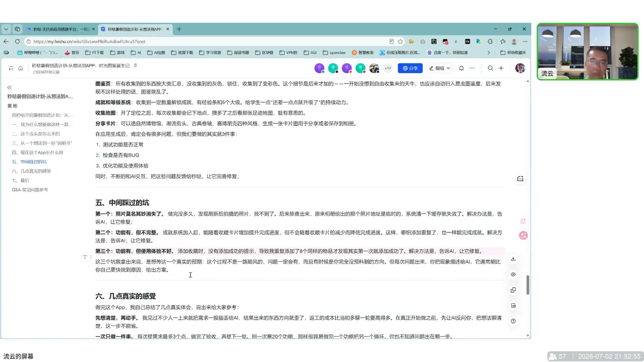Image resolution: width=644 pixels, height=362 pixels.
Task: Open the notification bell icon
Action: 461,68
